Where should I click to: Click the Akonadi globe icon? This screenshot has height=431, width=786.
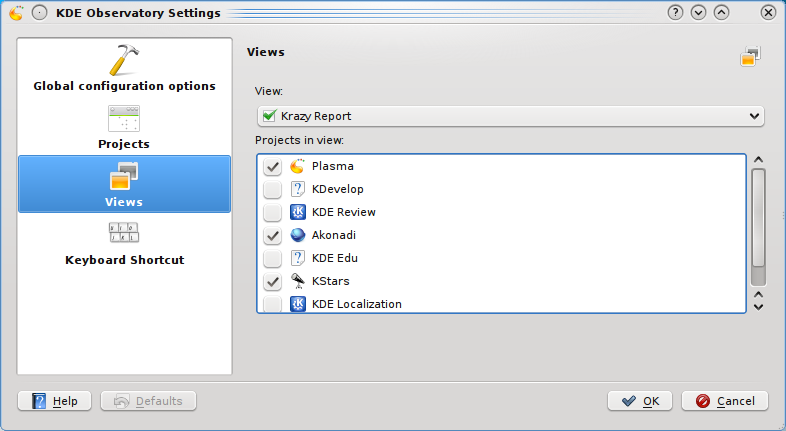(x=297, y=235)
